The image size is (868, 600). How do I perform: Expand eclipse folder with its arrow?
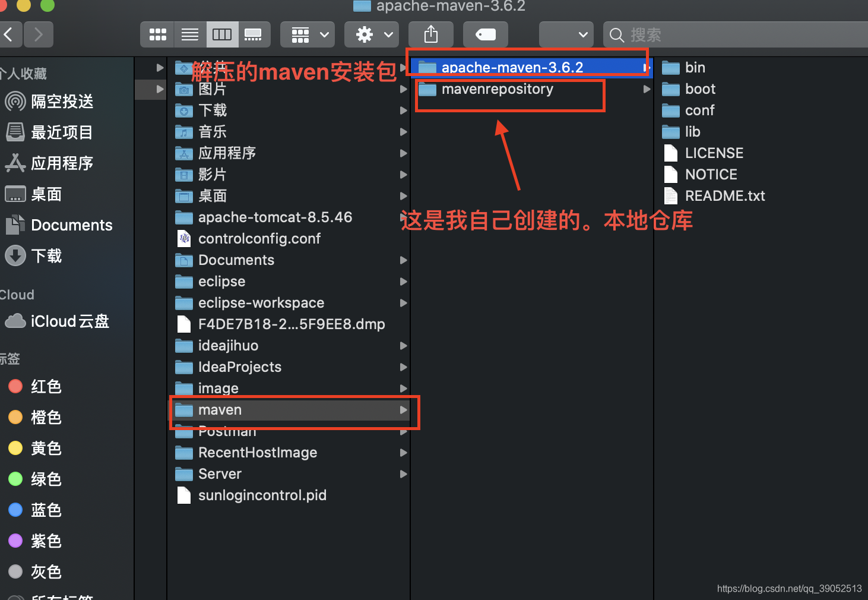click(x=403, y=282)
